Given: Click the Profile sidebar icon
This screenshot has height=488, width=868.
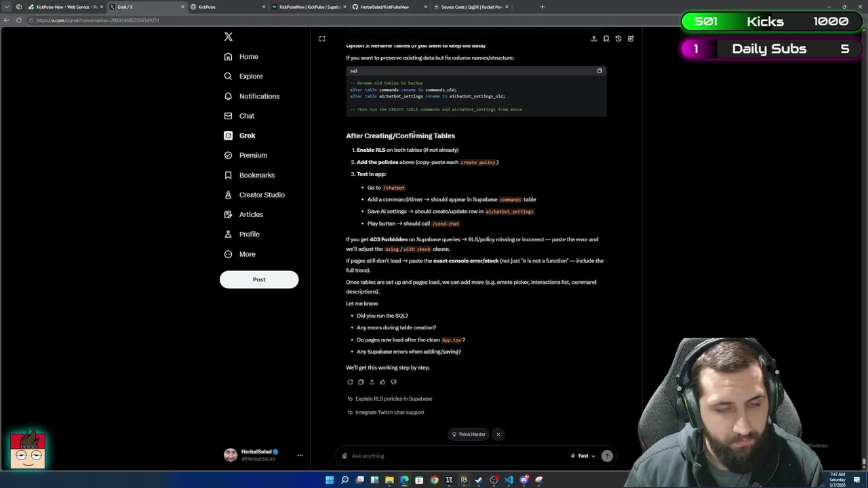Looking at the screenshot, I should tap(228, 234).
